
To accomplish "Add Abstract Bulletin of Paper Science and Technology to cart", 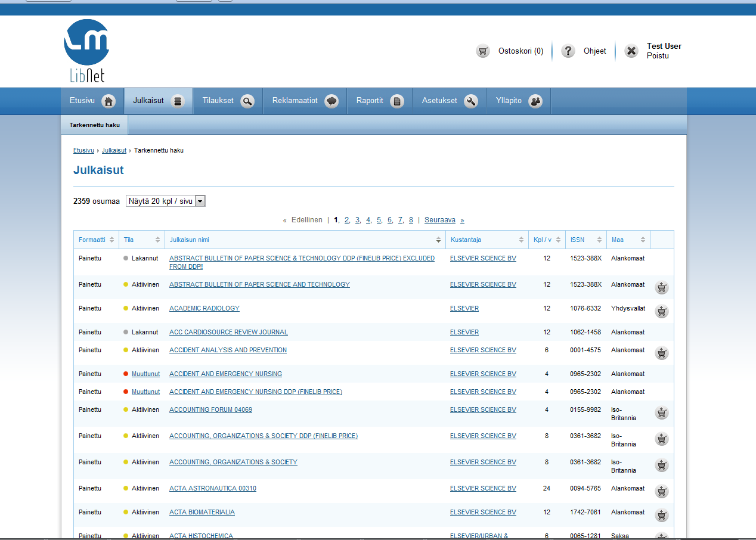I will (661, 287).
